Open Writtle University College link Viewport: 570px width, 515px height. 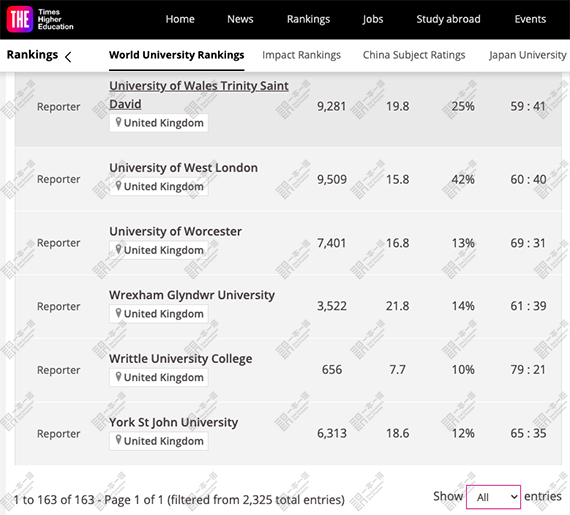pyautogui.click(x=181, y=358)
